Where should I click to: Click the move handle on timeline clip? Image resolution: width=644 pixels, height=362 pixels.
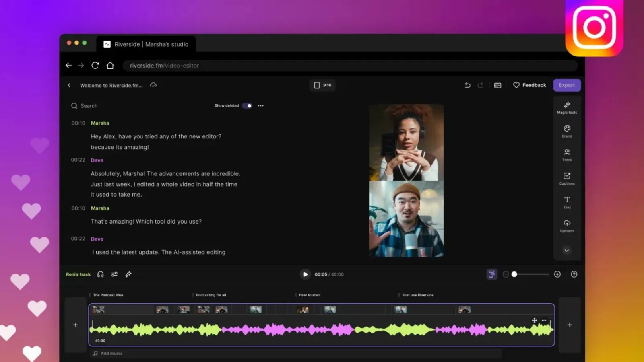coord(535,321)
